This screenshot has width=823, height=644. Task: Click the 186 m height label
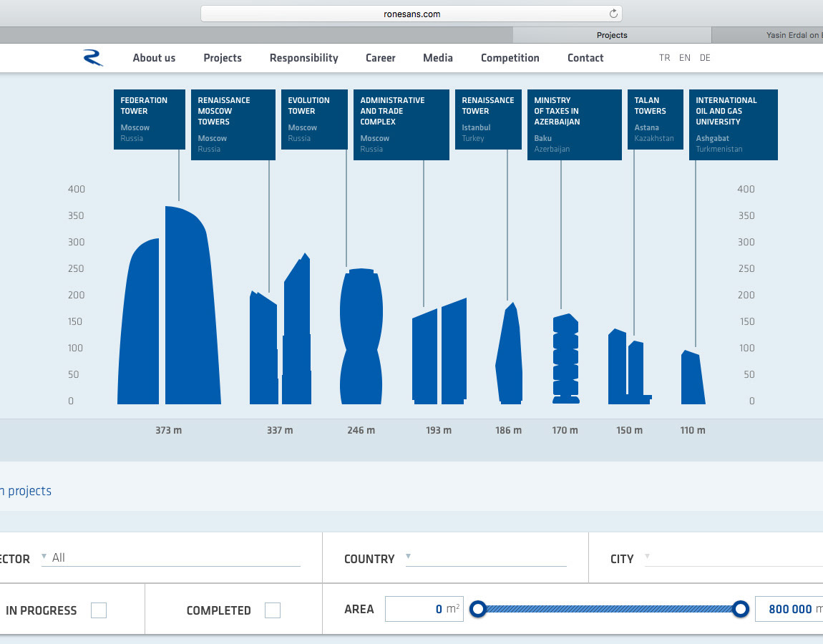pyautogui.click(x=509, y=430)
